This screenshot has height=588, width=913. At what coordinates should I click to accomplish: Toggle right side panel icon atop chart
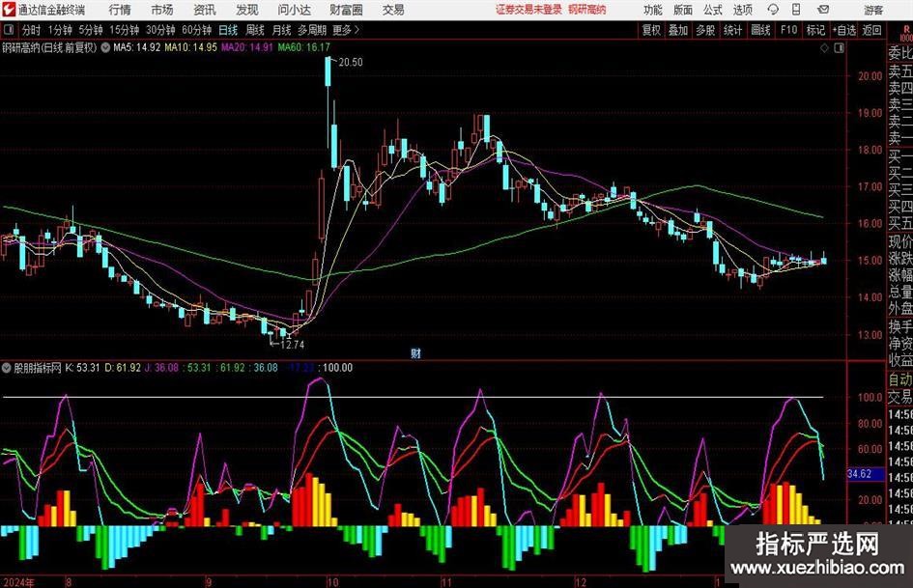click(x=839, y=48)
